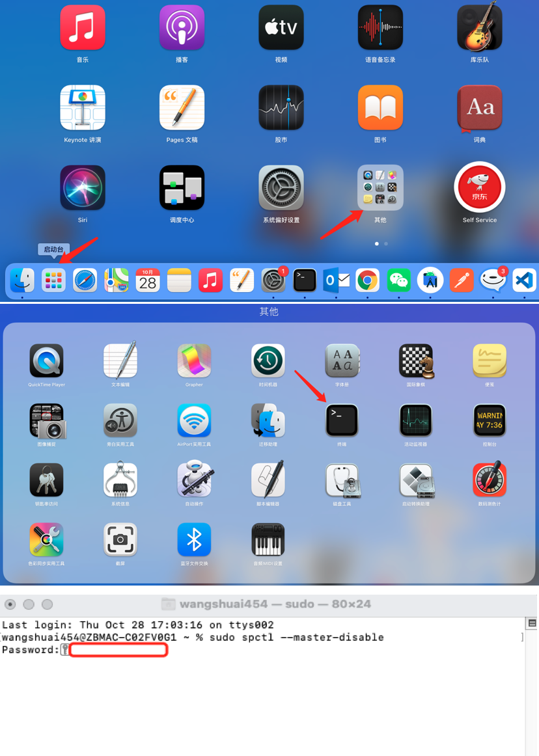539x756 pixels.
Task: Click Finder in the Dock
Action: pos(22,280)
